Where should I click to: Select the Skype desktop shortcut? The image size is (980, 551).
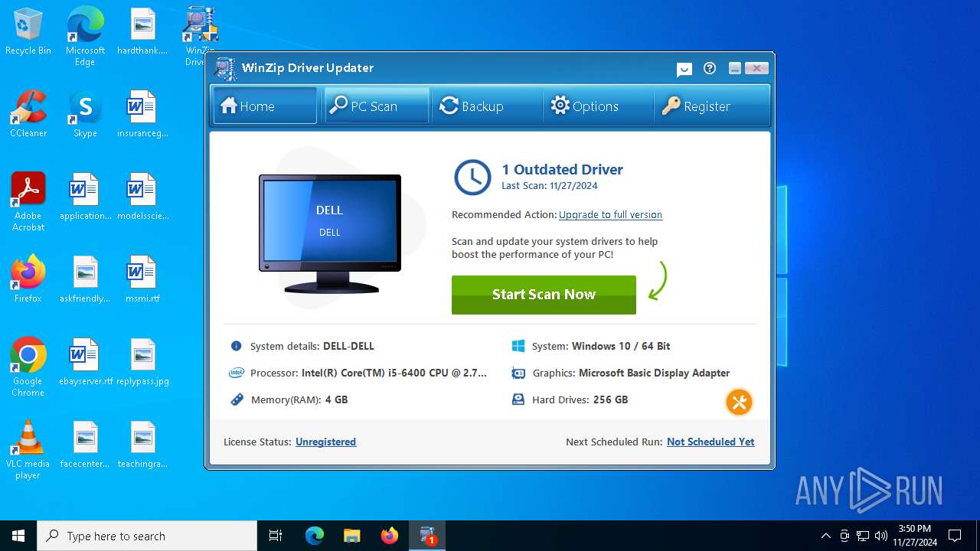click(x=85, y=115)
